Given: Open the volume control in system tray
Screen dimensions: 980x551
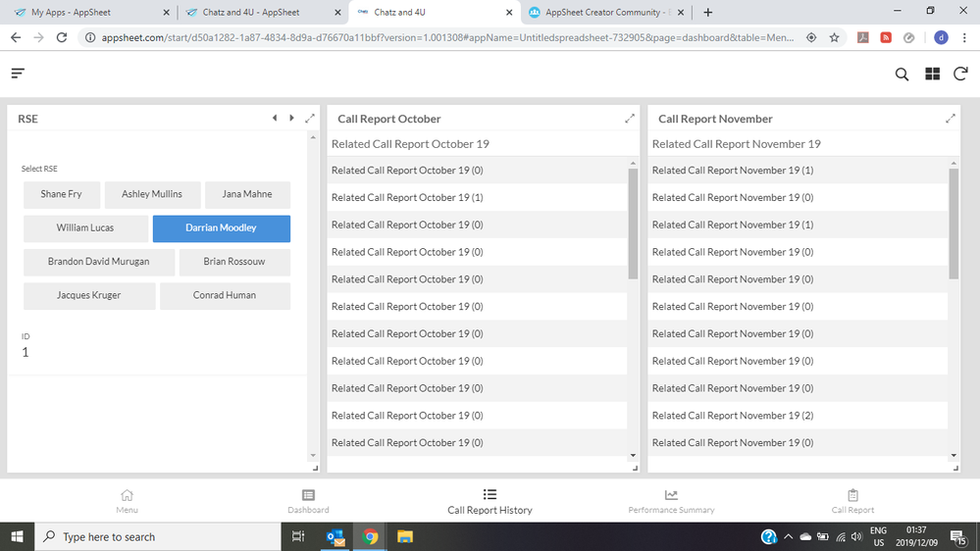Looking at the screenshot, I should tap(856, 536).
